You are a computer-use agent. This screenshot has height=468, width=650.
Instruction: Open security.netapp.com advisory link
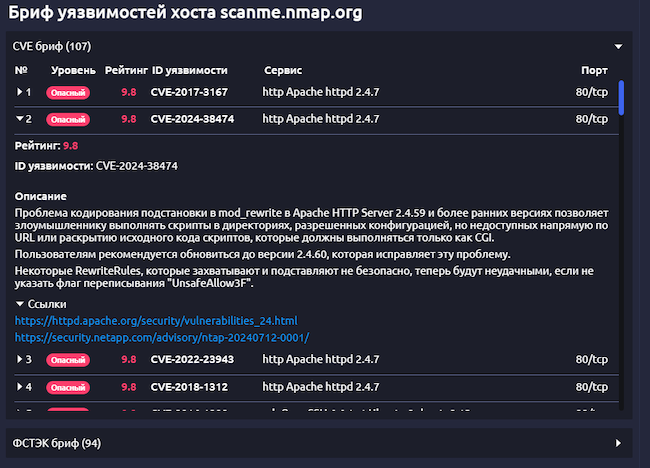tap(161, 337)
